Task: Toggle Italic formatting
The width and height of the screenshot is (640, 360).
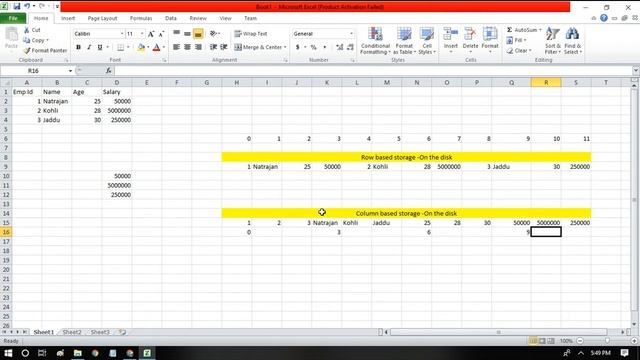Action: pyautogui.click(x=89, y=47)
